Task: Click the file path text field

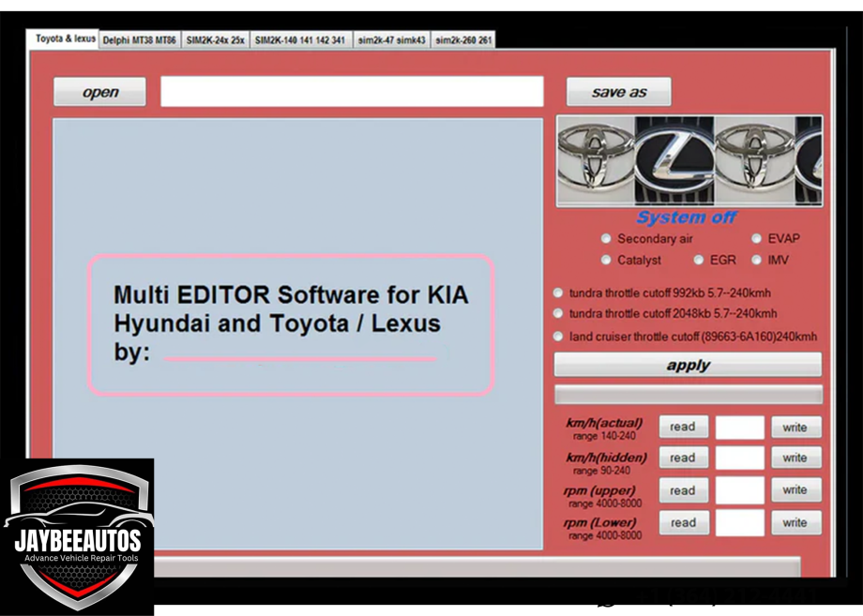Action: point(353,91)
